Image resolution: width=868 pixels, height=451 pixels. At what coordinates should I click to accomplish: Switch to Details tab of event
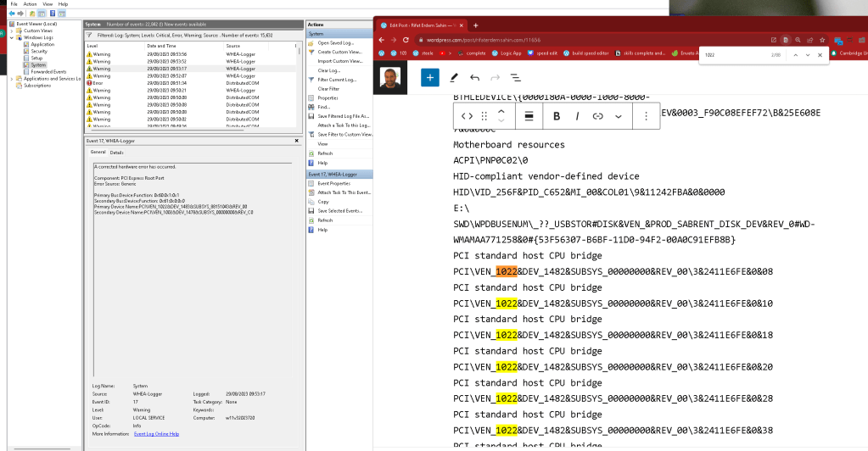point(117,153)
